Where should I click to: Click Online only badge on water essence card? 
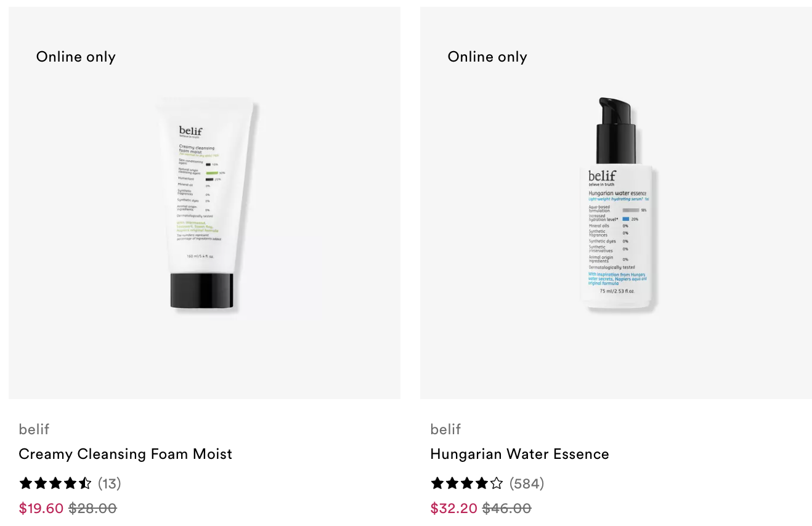coord(487,57)
